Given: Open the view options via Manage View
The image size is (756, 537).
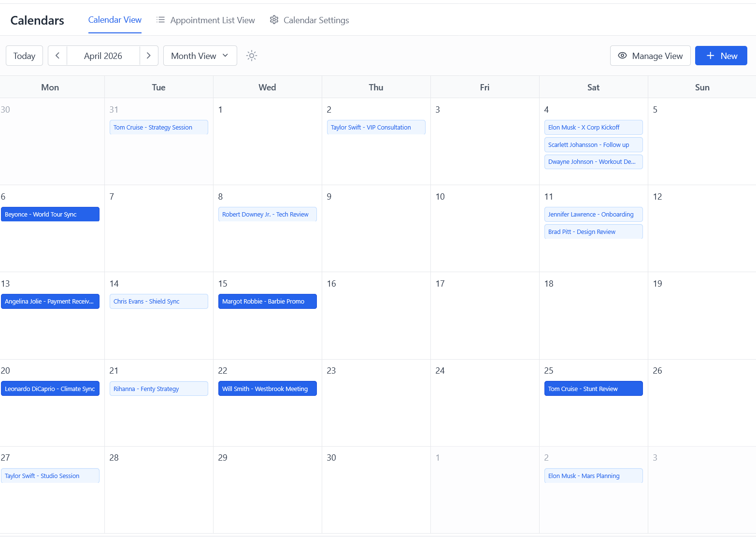Looking at the screenshot, I should [650, 56].
